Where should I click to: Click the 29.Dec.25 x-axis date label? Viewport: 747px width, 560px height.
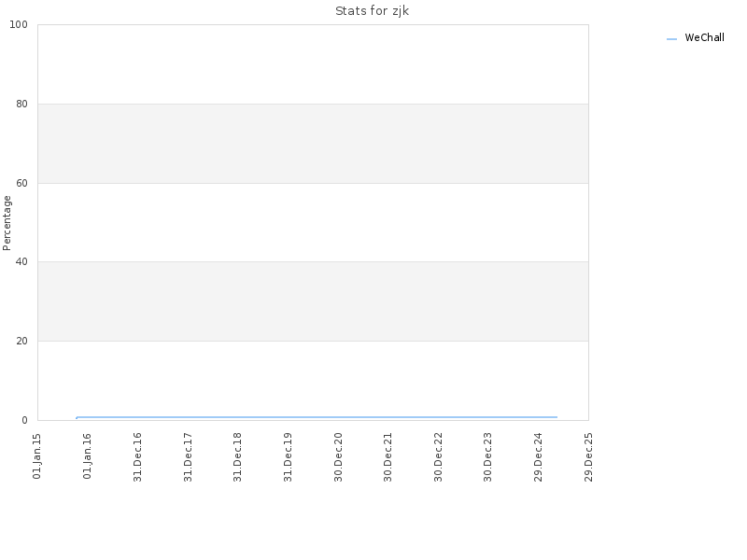pyautogui.click(x=588, y=457)
